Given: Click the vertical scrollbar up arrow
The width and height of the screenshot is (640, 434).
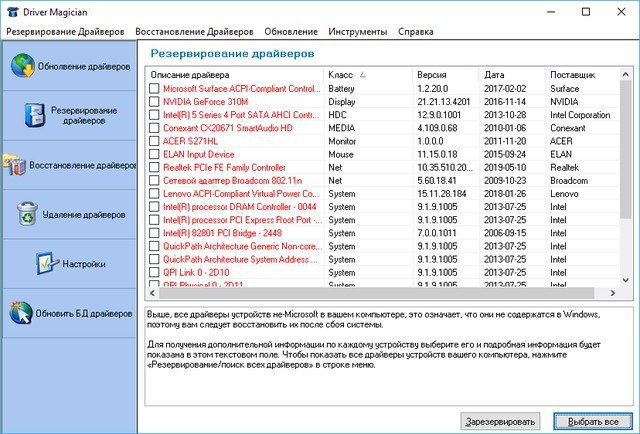Looking at the screenshot, I should click(x=625, y=74).
